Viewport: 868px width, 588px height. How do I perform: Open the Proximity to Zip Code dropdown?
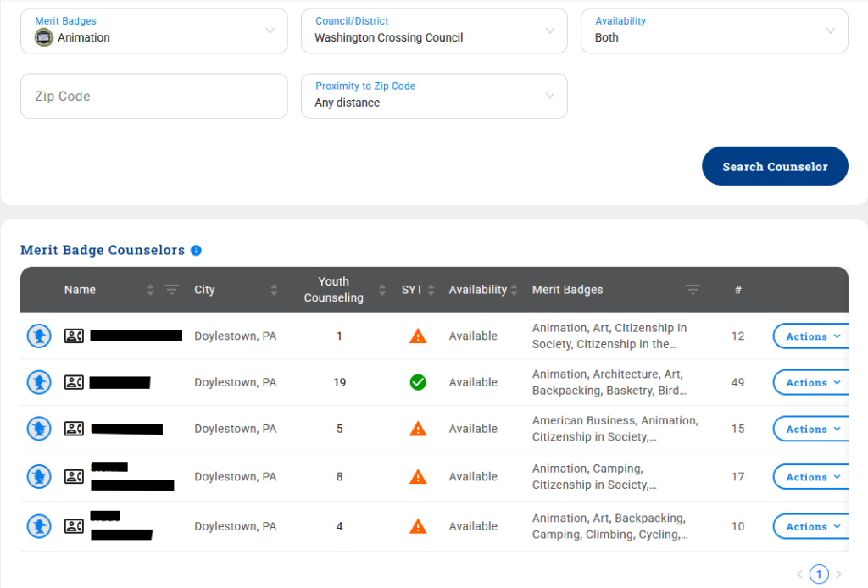tap(434, 96)
